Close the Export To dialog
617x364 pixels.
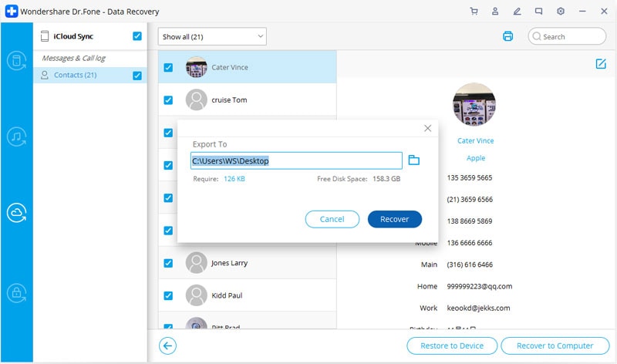tap(428, 128)
